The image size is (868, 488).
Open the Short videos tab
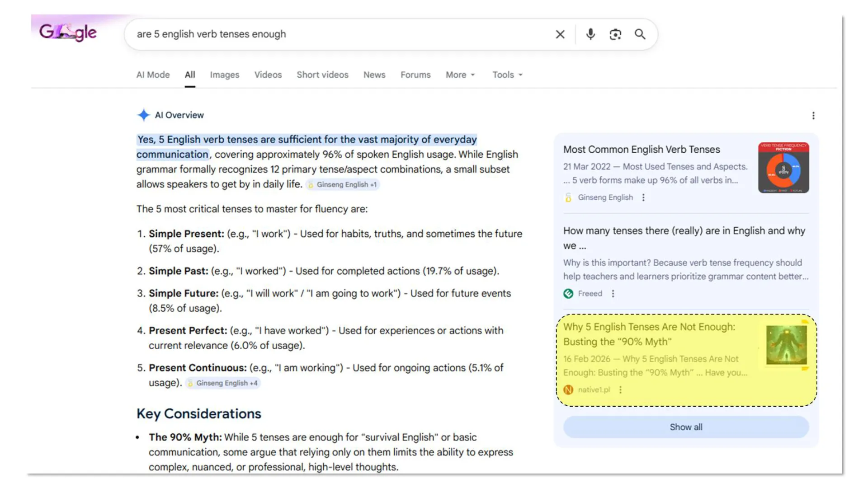322,75
